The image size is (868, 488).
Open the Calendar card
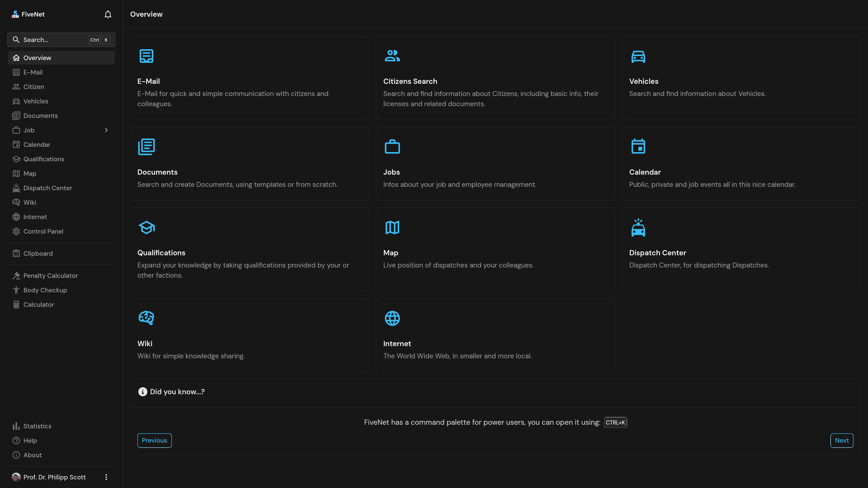coord(741,164)
